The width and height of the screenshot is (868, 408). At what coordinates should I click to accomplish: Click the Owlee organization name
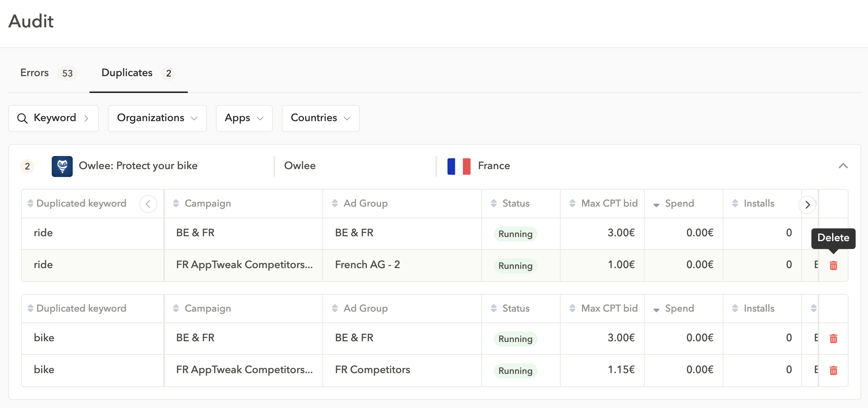click(300, 166)
